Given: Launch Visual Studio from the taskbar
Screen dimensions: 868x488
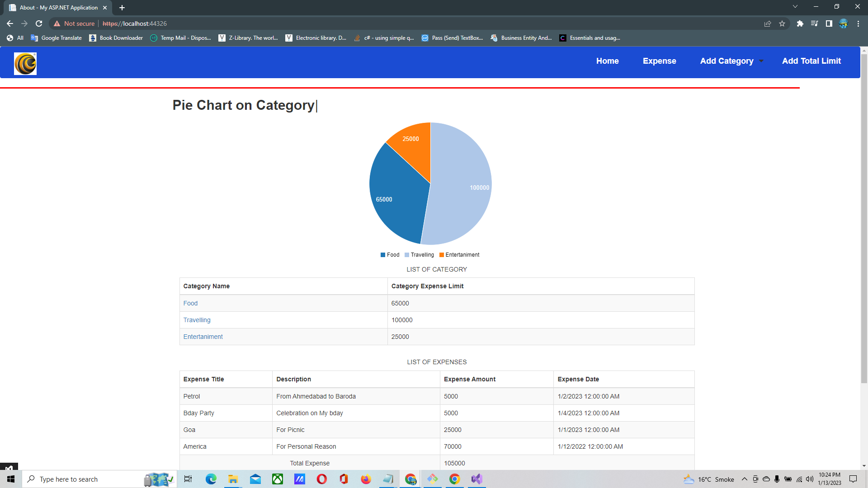Looking at the screenshot, I should click(x=476, y=479).
